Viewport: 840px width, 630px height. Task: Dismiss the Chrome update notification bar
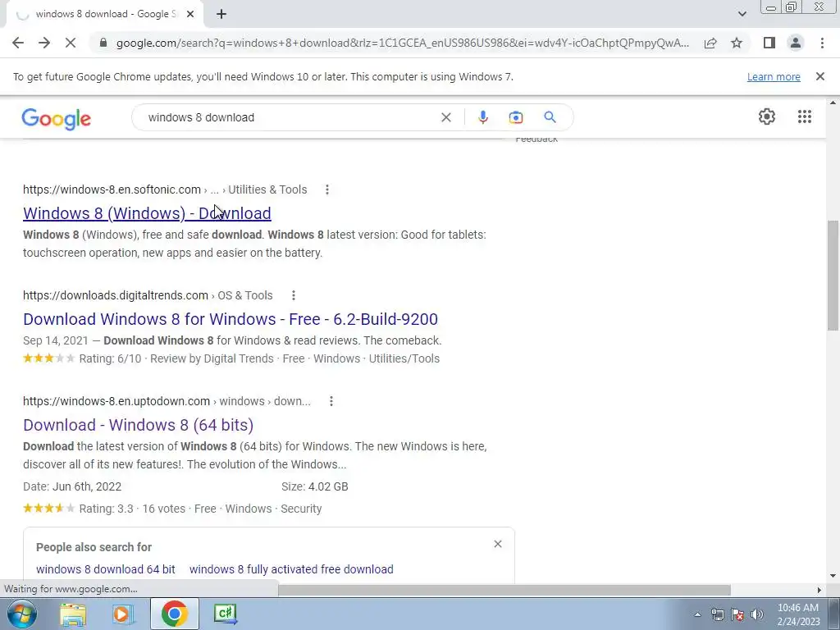(820, 76)
